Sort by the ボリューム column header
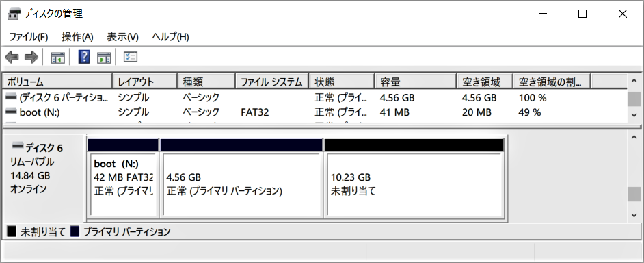Viewport: 644px width, 263px height. 57,82
